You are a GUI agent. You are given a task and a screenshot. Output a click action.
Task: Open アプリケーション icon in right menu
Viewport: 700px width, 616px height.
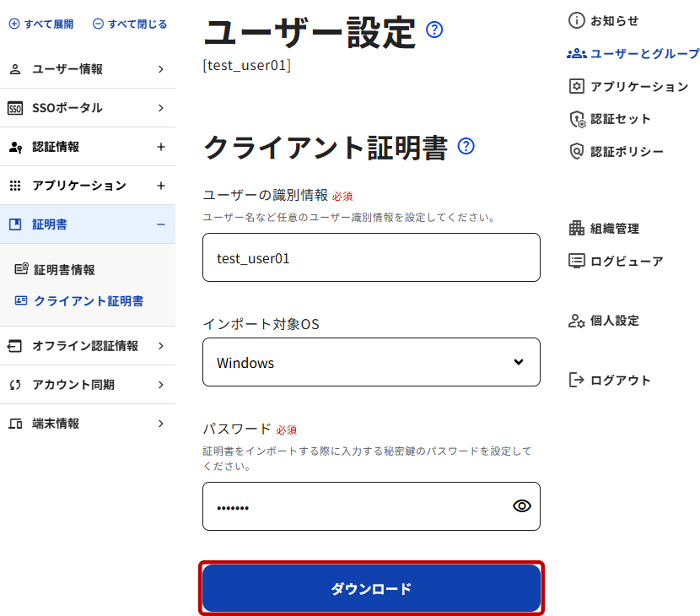coord(577,86)
